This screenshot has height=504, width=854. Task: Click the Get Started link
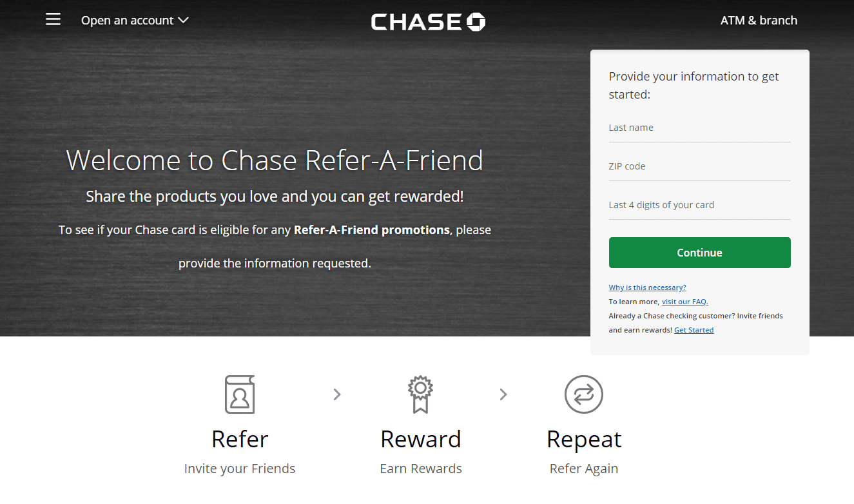click(x=694, y=330)
